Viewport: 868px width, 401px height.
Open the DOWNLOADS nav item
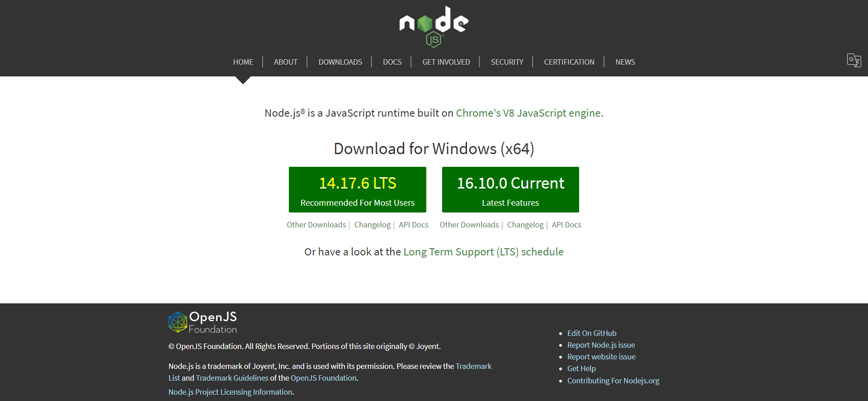(x=340, y=62)
